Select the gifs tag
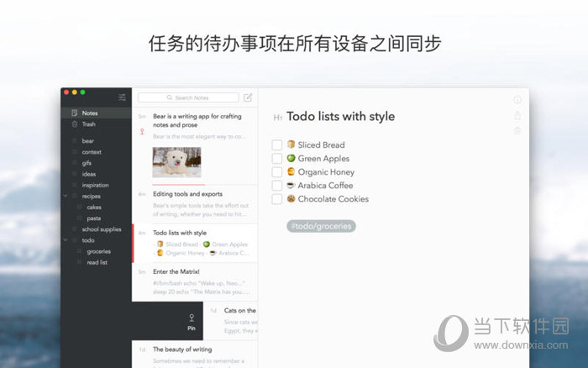This screenshot has height=368, width=588. [87, 163]
